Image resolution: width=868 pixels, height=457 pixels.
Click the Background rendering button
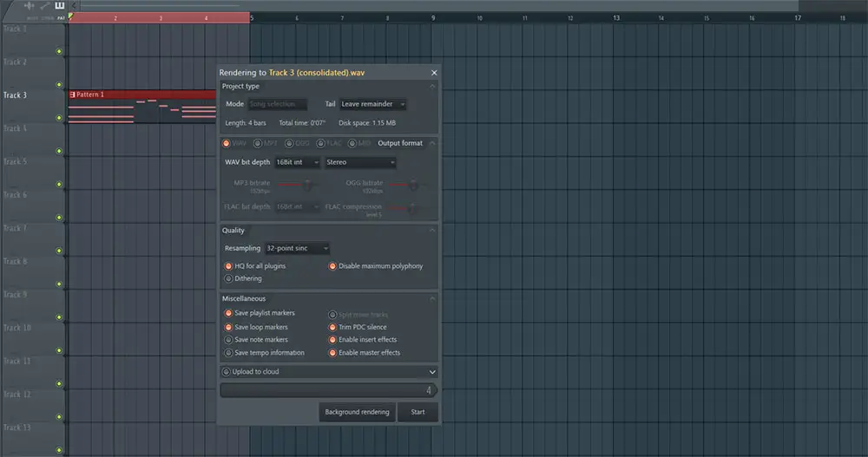(357, 412)
